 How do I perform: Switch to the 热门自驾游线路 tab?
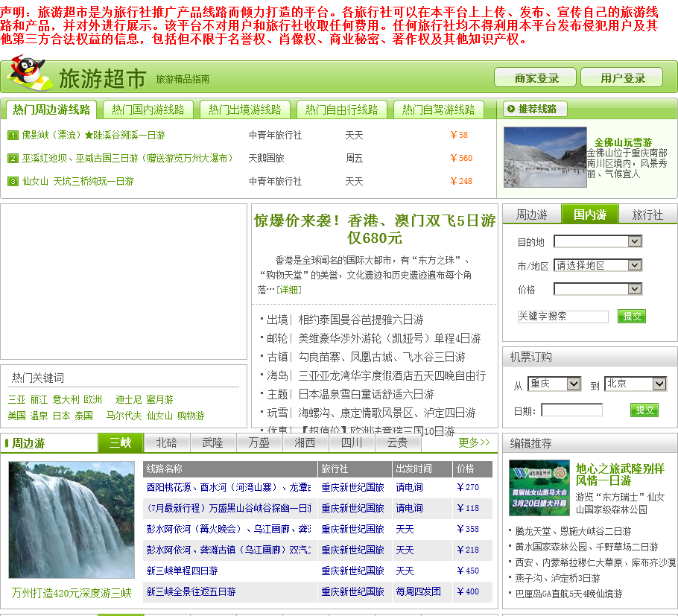438,109
